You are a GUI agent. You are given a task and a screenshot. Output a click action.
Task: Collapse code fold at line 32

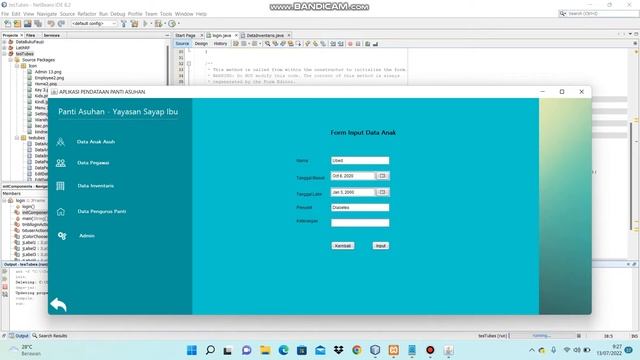pos(189,64)
